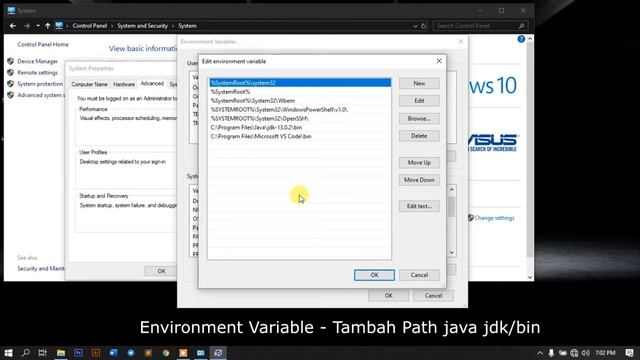
Task: Open Advanced system settings link
Action: 41,95
